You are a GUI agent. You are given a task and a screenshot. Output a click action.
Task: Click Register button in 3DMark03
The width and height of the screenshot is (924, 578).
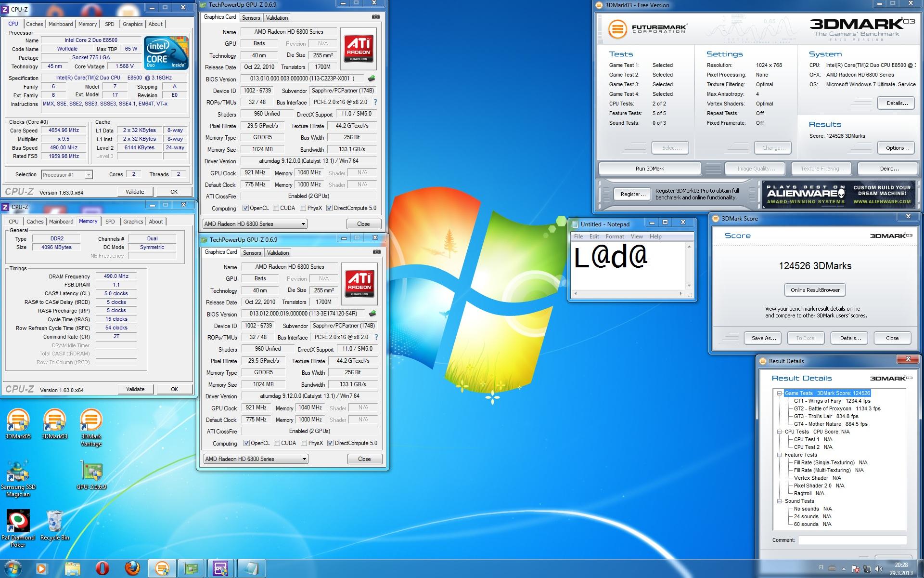click(633, 194)
